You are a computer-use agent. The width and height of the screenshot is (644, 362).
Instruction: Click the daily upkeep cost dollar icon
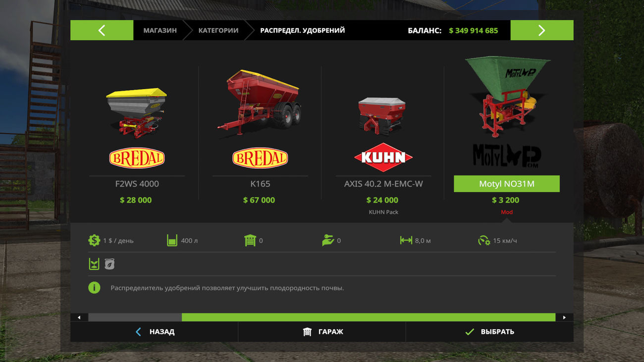[94, 241]
